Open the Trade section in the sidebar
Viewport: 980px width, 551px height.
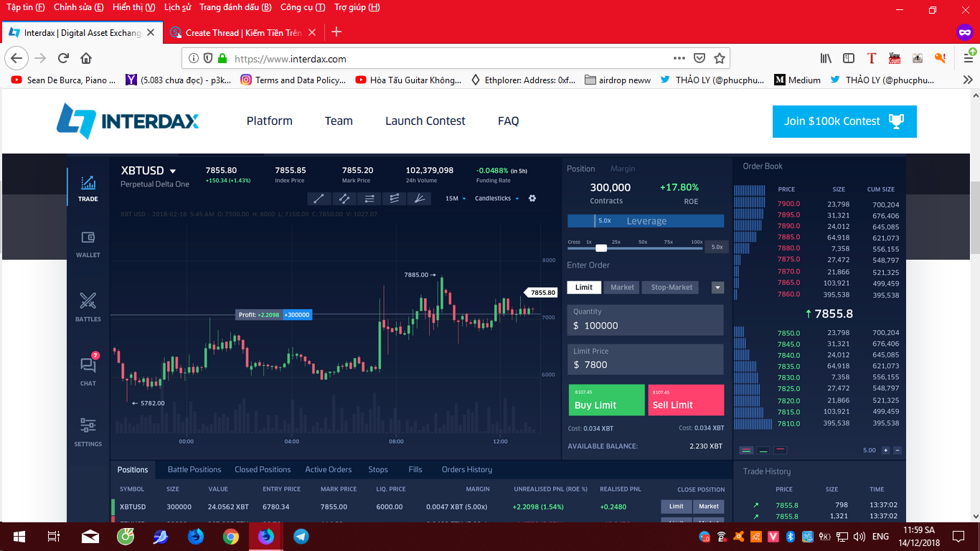pyautogui.click(x=88, y=188)
